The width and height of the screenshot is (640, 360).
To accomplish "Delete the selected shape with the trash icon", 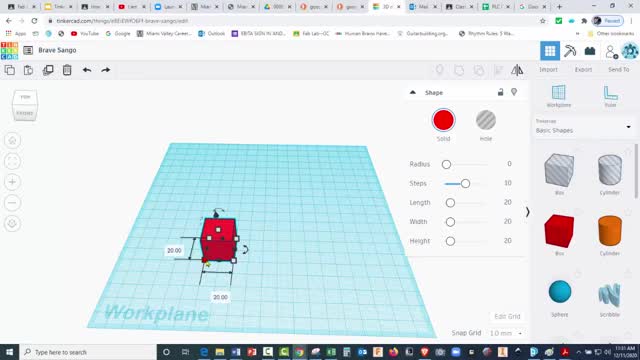I will 67,70.
